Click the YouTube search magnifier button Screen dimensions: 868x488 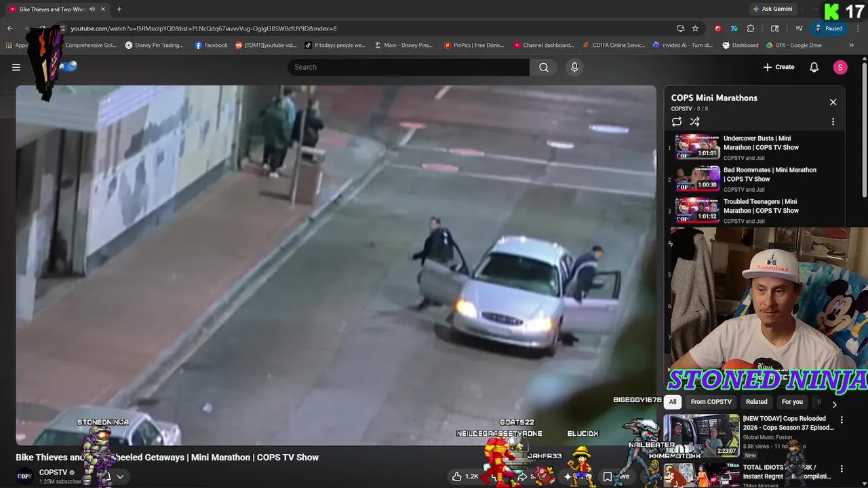point(544,67)
